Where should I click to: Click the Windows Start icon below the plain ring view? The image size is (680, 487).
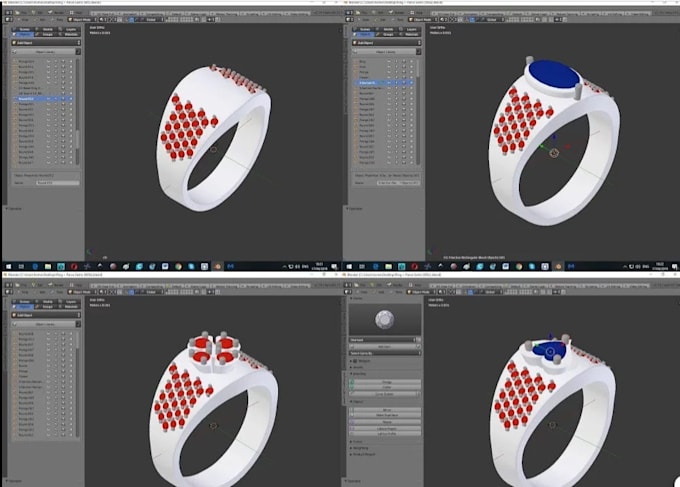pyautogui.click(x=5, y=267)
